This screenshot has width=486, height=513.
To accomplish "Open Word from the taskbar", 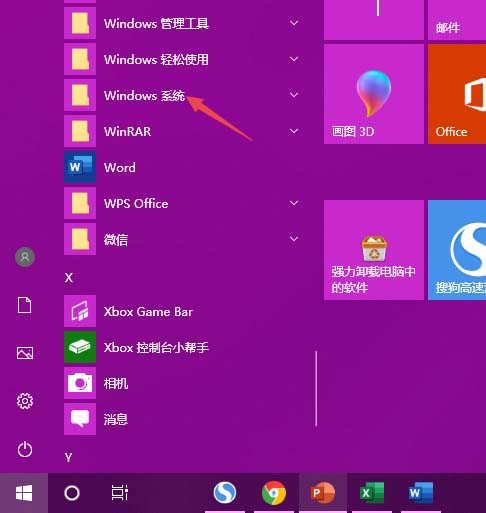I will point(421,493).
